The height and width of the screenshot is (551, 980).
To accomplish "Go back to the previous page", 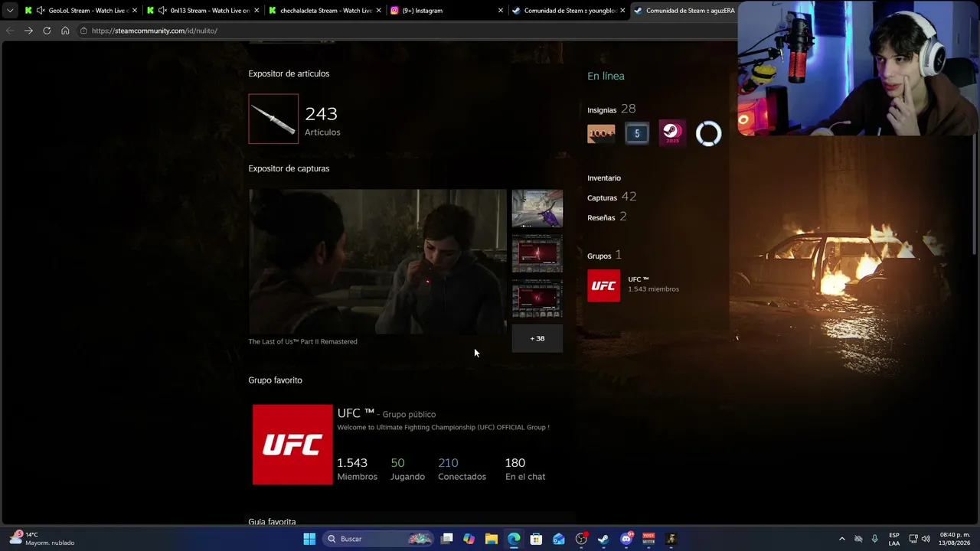I will pos(10,31).
